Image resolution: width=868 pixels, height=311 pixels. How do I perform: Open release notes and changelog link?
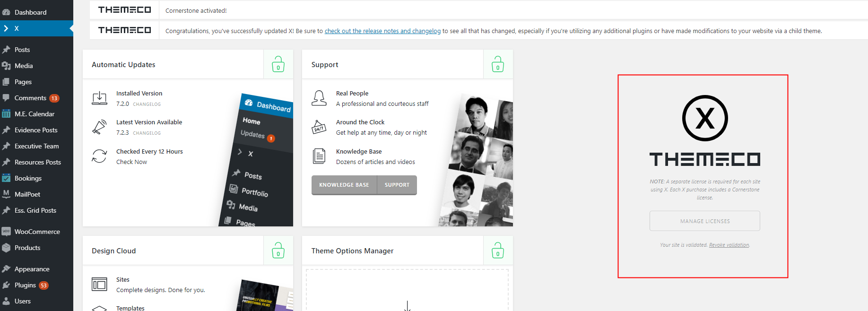pyautogui.click(x=382, y=31)
